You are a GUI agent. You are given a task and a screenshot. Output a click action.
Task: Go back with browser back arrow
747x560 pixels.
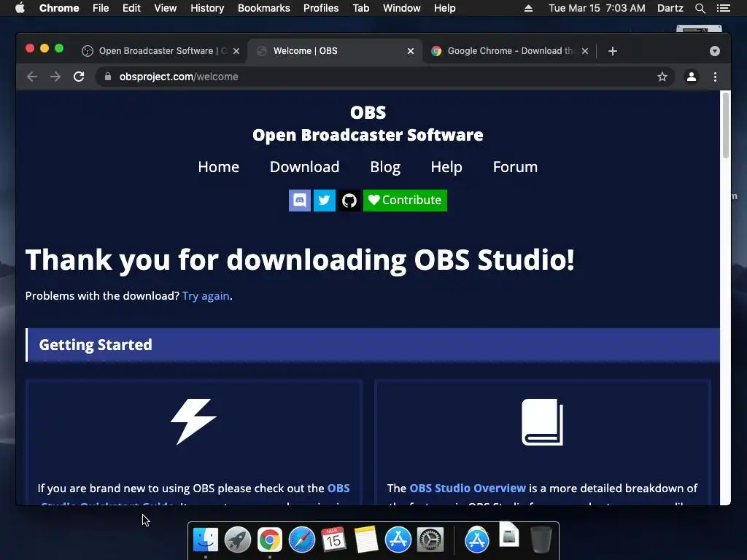(32, 77)
